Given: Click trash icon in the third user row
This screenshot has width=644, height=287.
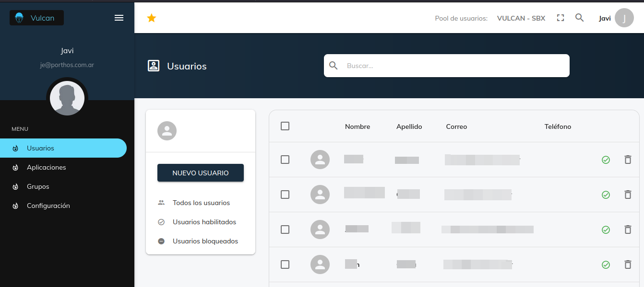Looking at the screenshot, I should [627, 230].
